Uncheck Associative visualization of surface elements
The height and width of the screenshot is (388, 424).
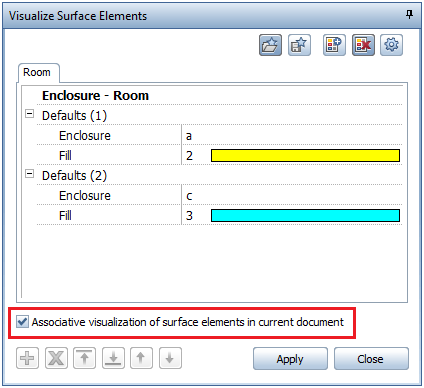point(22,322)
